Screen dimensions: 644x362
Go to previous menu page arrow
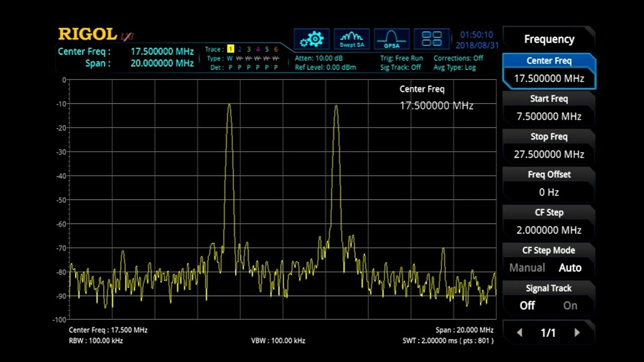tap(519, 333)
